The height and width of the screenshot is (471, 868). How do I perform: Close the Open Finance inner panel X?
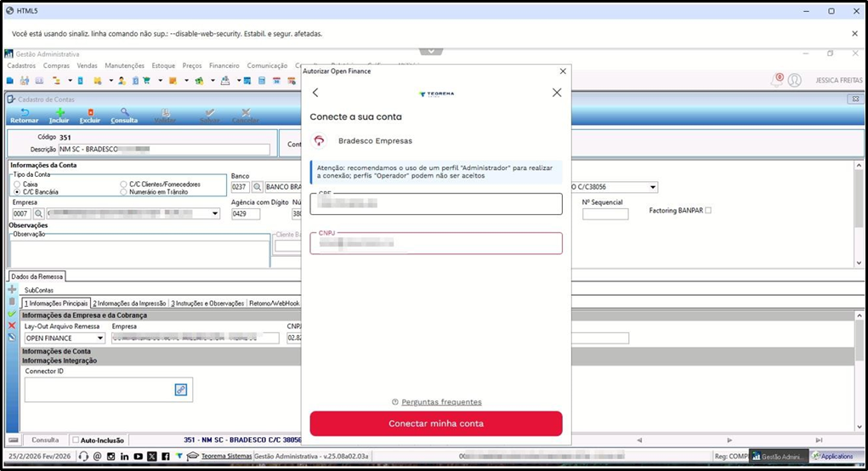pyautogui.click(x=557, y=93)
